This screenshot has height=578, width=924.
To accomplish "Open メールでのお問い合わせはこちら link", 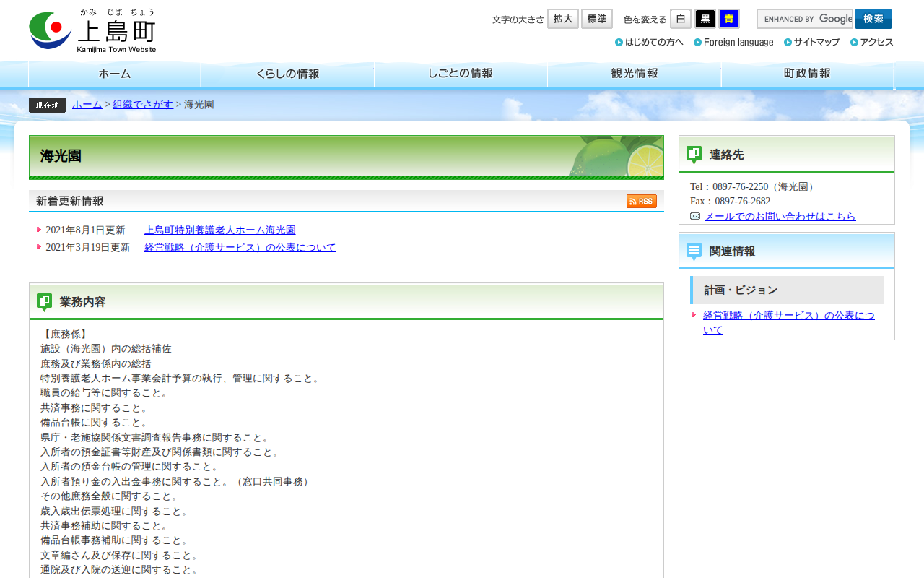I will pos(780,217).
